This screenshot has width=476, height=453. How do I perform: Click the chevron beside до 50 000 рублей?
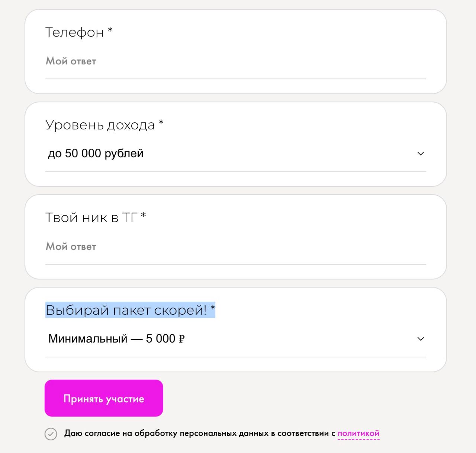click(421, 154)
